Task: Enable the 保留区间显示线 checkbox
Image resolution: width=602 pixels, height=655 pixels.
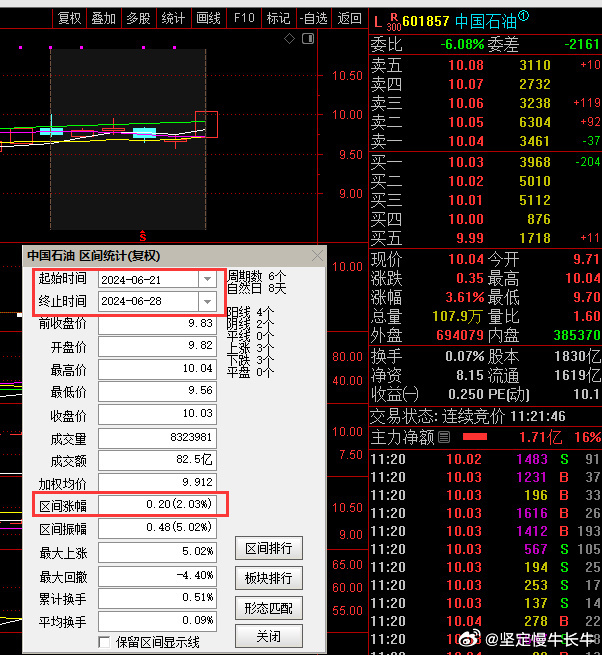Action: (105, 642)
